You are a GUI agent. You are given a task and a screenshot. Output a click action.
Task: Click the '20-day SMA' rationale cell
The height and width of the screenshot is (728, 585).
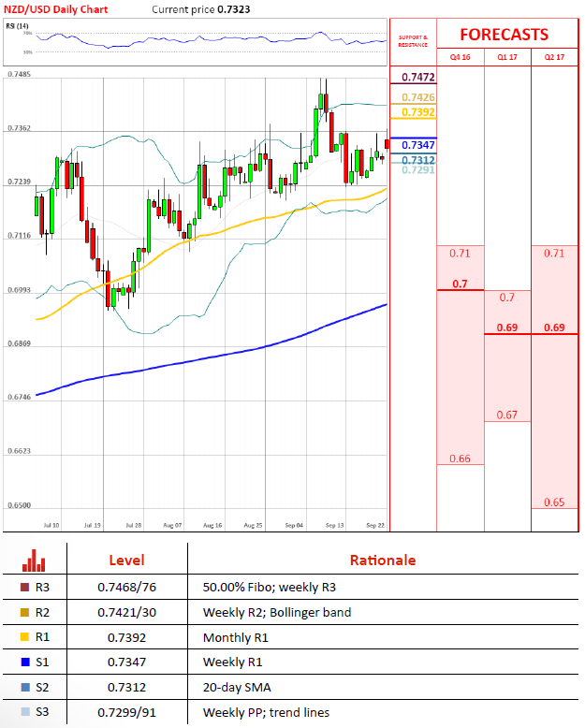(x=237, y=687)
